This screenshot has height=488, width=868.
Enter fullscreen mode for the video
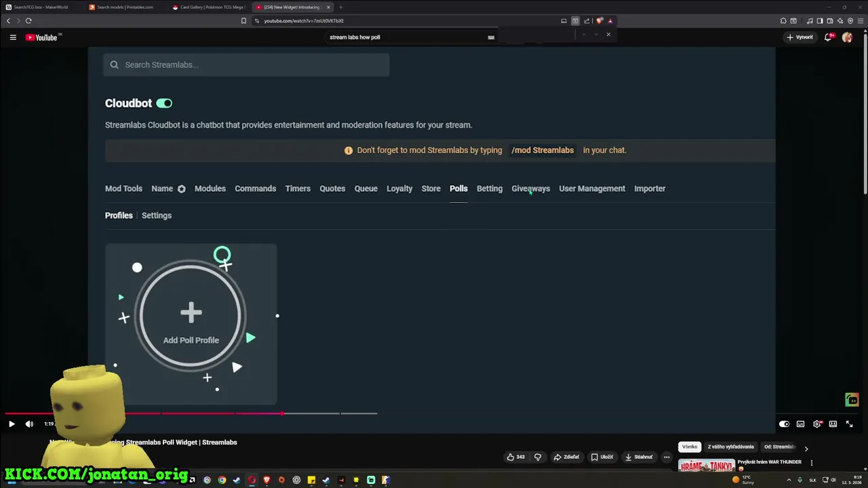coord(849,424)
